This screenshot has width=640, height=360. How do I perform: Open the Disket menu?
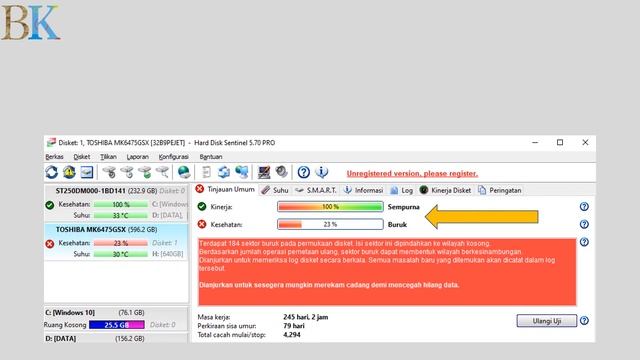click(82, 157)
